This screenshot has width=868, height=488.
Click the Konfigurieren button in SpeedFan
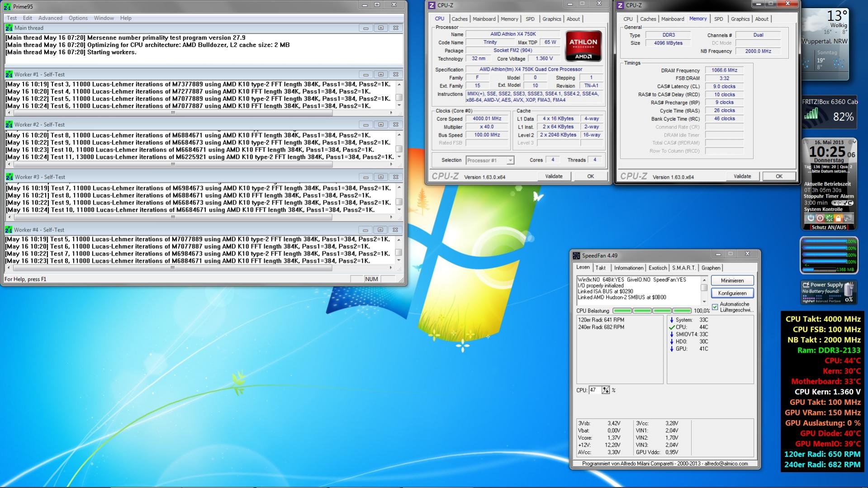(x=732, y=293)
